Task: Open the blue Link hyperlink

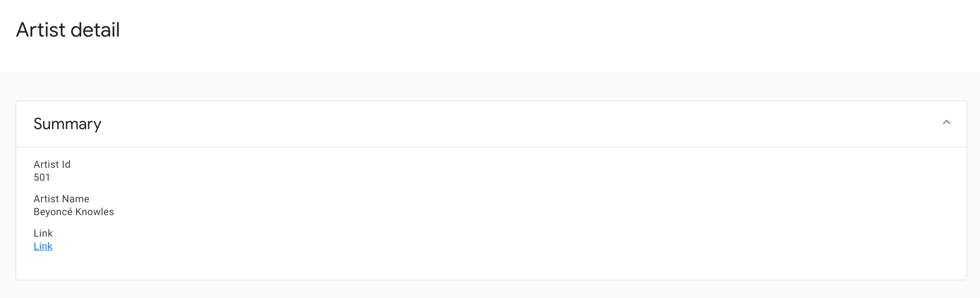Action: (x=43, y=246)
